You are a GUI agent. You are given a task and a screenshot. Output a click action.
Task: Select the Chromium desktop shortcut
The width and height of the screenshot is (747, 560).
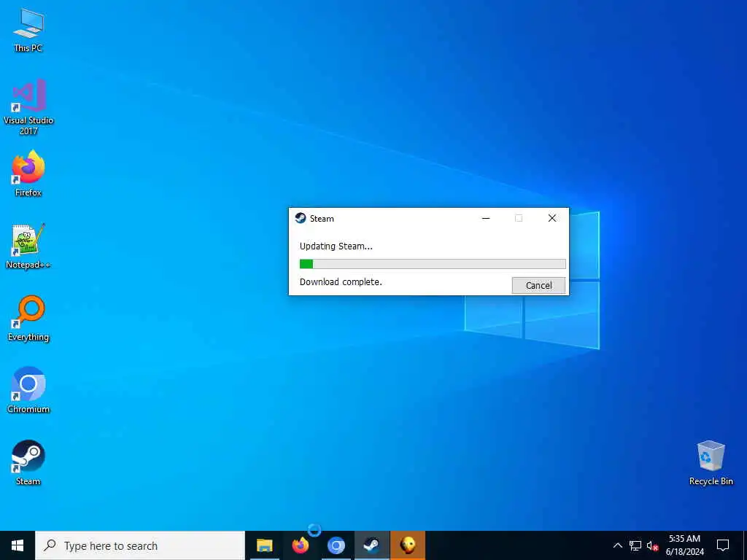pos(28,390)
